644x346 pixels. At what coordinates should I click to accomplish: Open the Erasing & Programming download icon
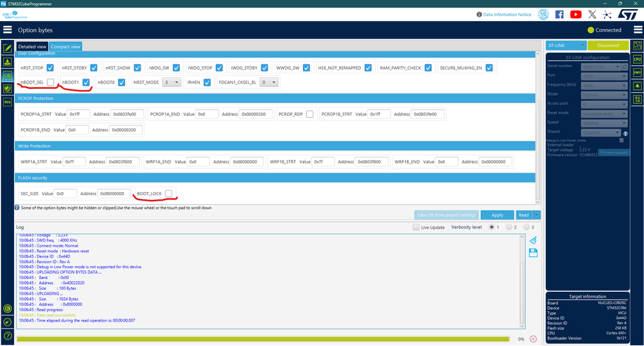pyautogui.click(x=7, y=62)
